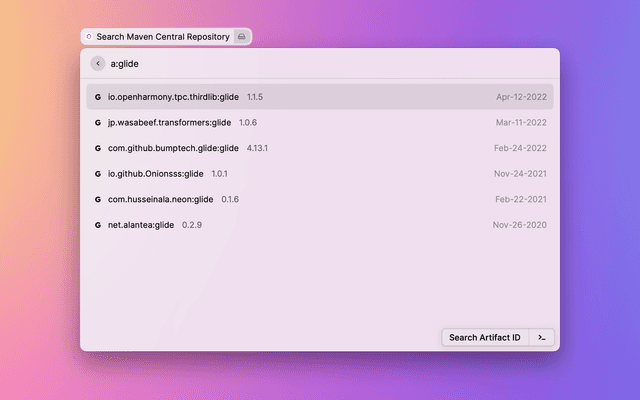Screen dimensions: 640x400
Task: Click the 4.13.1 version text
Action: pyautogui.click(x=258, y=148)
